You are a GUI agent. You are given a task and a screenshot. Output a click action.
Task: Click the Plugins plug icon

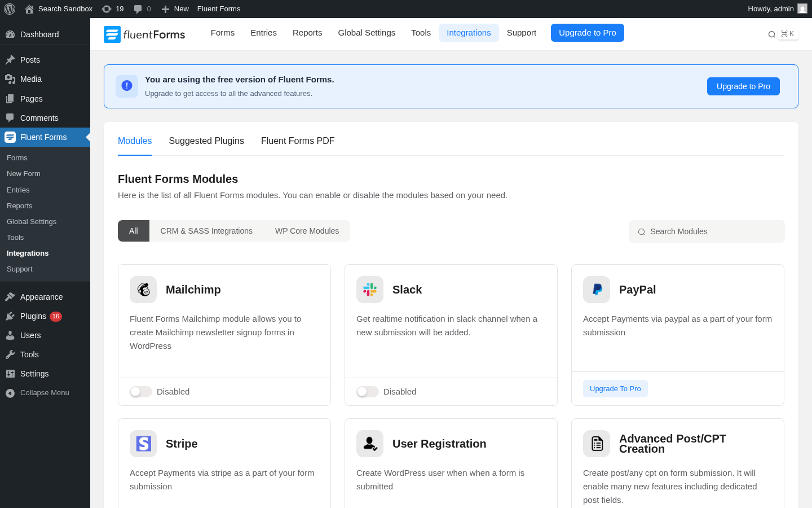10,316
